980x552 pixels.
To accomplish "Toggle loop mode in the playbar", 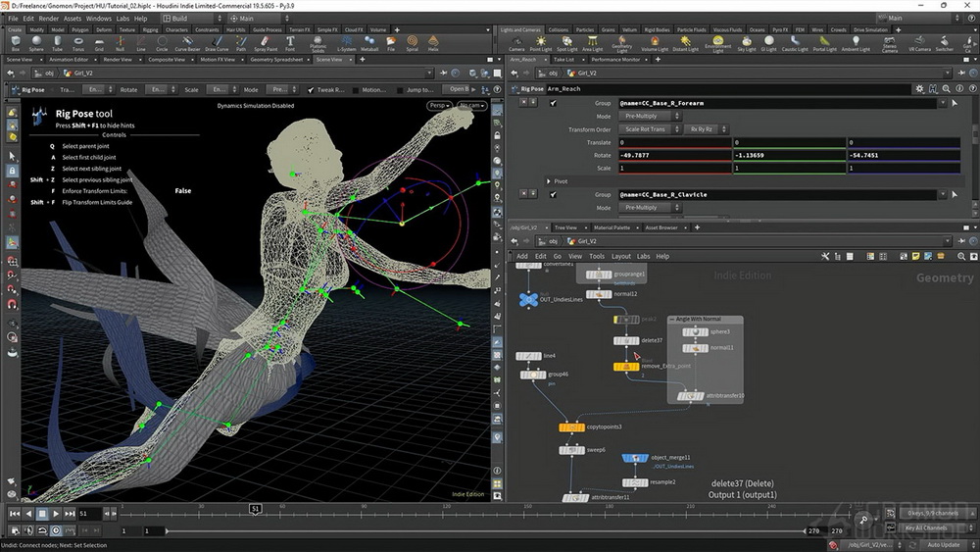I will (x=42, y=530).
